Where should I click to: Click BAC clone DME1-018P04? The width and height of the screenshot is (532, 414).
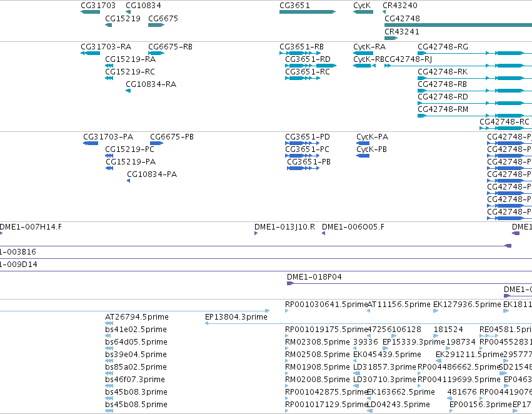[x=314, y=277]
